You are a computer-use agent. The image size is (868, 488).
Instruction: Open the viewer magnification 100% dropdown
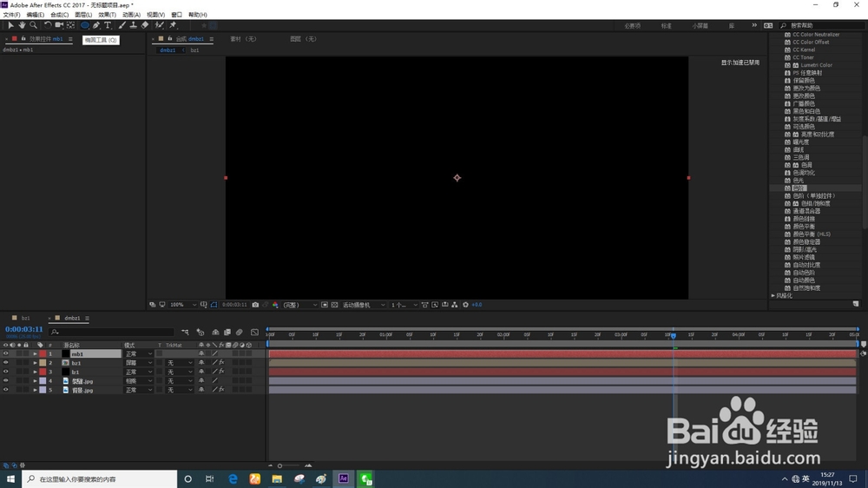(x=183, y=305)
